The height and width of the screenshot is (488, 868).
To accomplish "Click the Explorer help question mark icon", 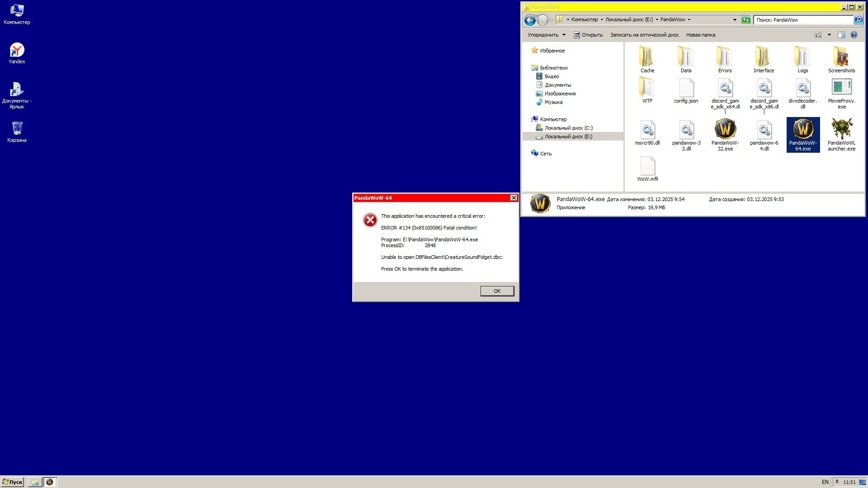I will point(854,35).
